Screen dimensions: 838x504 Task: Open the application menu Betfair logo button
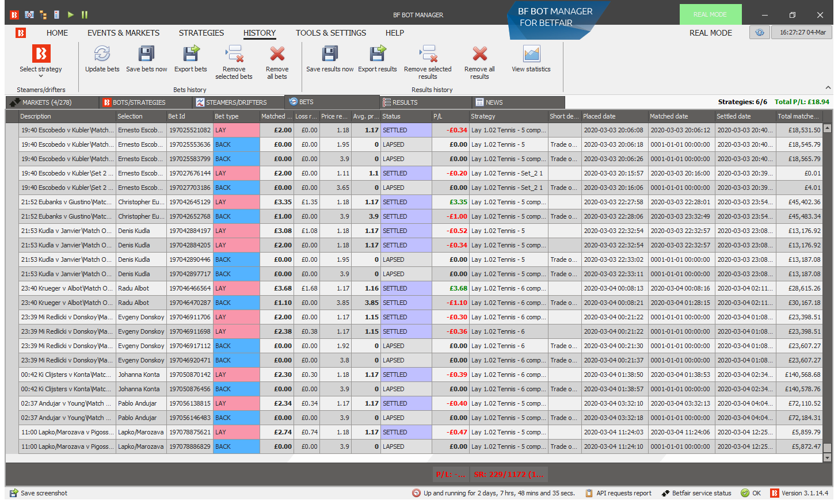pos(21,33)
